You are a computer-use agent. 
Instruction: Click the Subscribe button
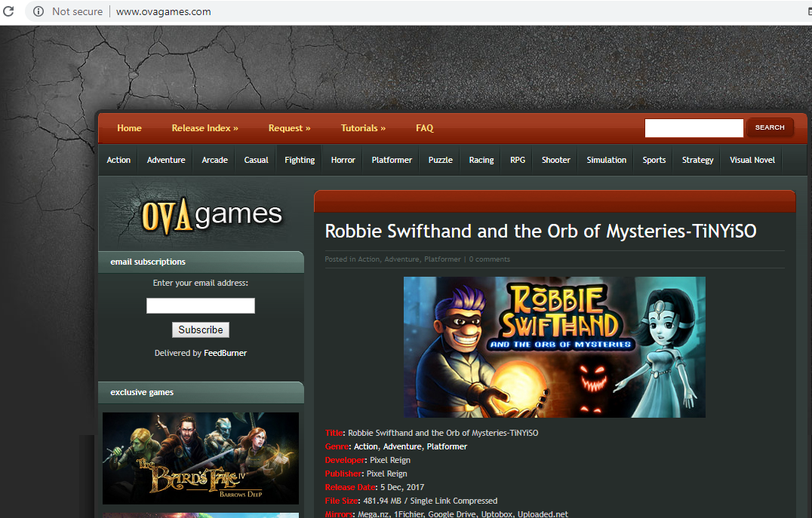tap(201, 329)
